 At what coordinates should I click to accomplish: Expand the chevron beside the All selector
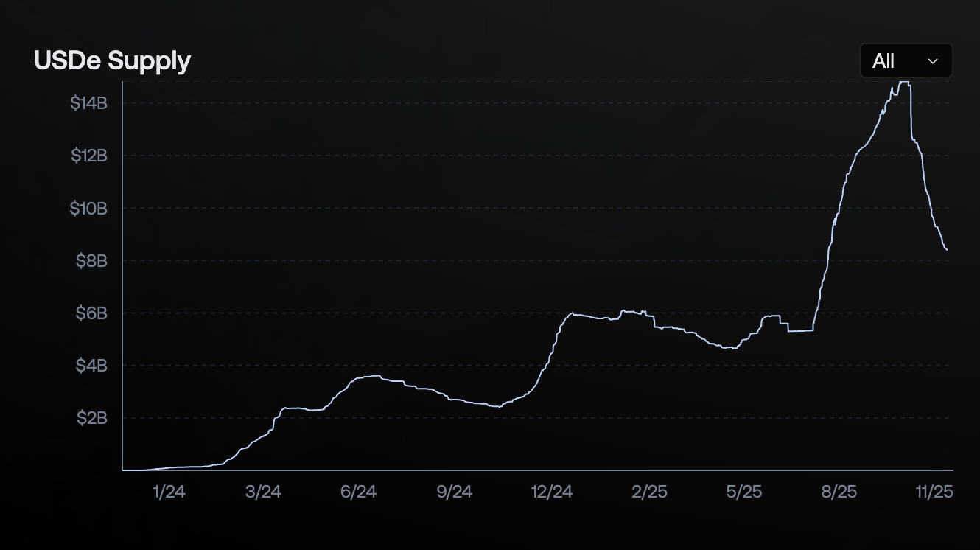[933, 61]
